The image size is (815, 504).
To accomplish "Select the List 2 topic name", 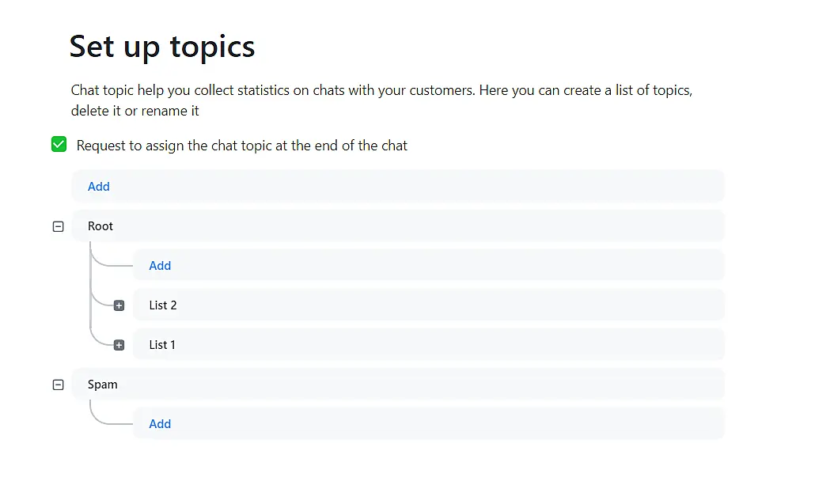I will click(162, 305).
